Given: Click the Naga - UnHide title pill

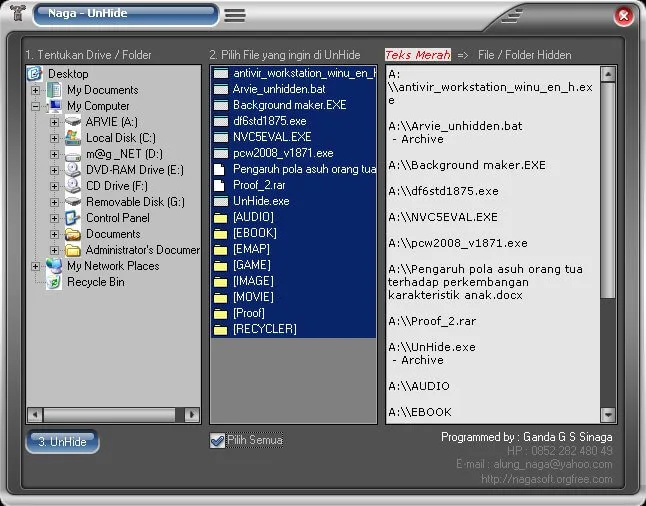Looking at the screenshot, I should point(125,14).
